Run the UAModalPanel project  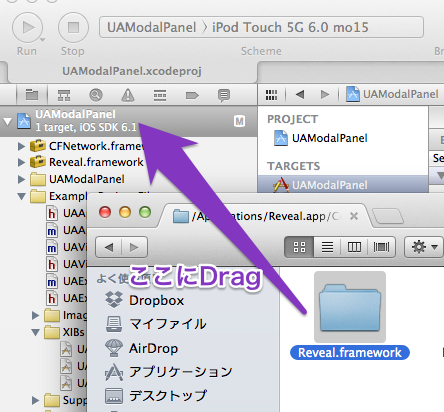(27, 28)
